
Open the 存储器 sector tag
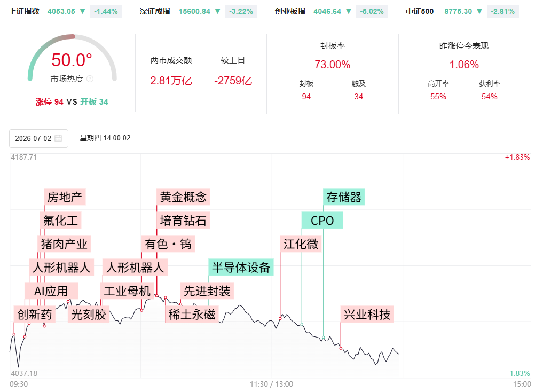pos(344,197)
